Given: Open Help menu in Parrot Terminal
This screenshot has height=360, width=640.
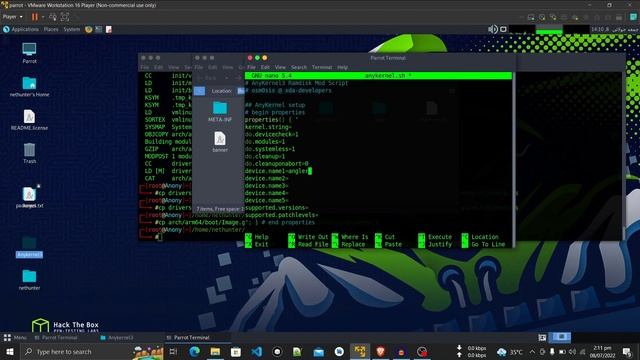Looking at the screenshot, I should (342, 67).
